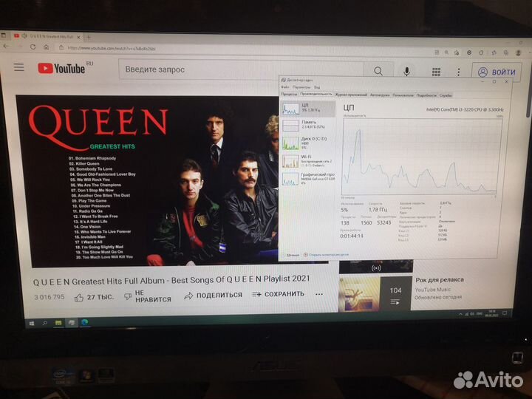Open the Параметры menu in Task Manager
This screenshot has width=532, height=399.
(301, 87)
